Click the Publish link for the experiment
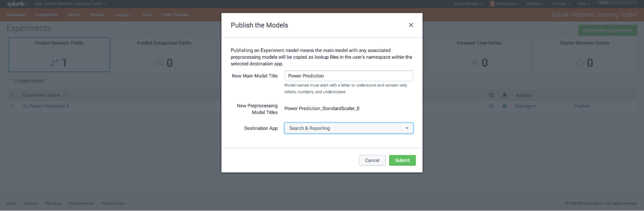The width and height of the screenshot is (644, 211). coord(582,106)
